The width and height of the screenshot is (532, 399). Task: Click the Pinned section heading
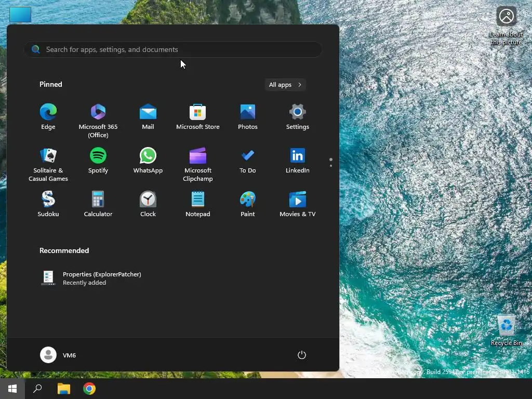coord(51,84)
